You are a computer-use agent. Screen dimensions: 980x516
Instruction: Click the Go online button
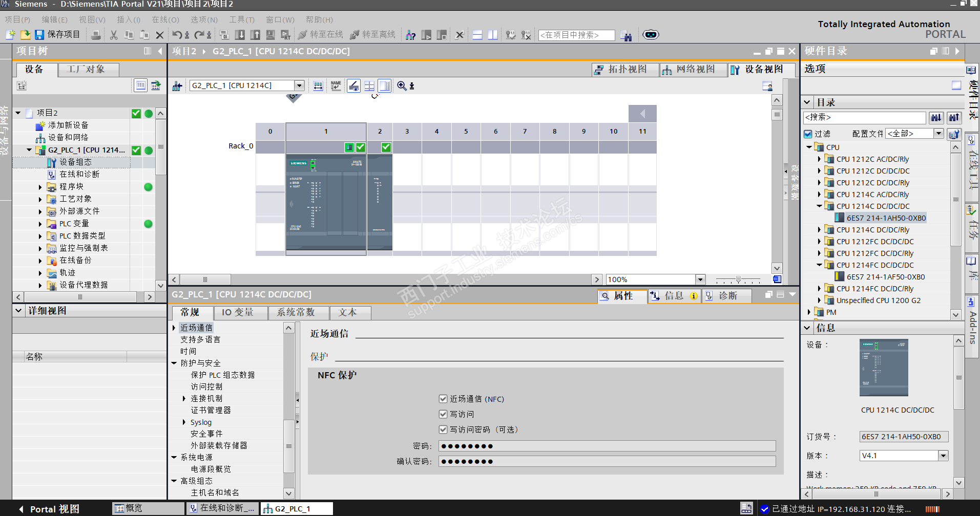click(x=321, y=35)
